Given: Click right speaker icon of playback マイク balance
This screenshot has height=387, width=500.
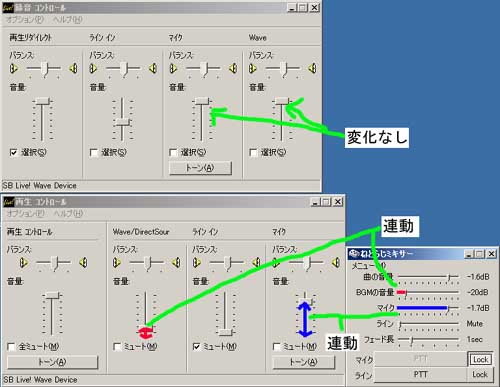Looking at the screenshot, I should click(336, 263).
